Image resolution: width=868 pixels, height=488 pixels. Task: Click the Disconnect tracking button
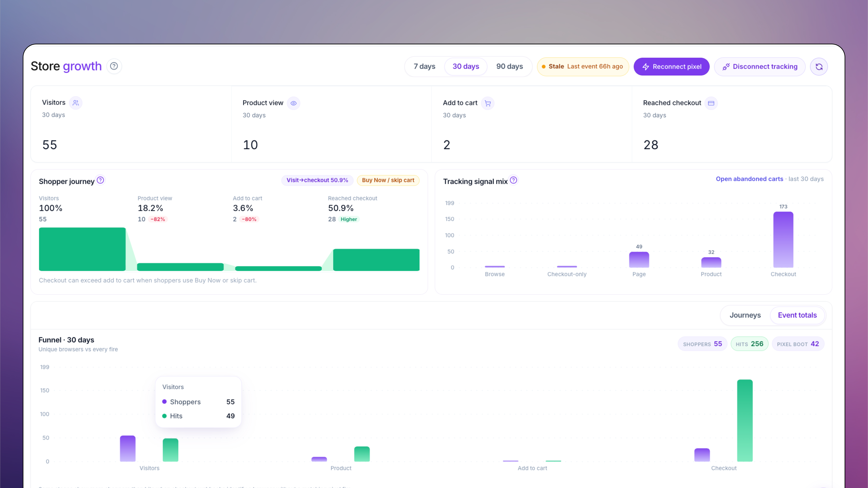point(759,67)
